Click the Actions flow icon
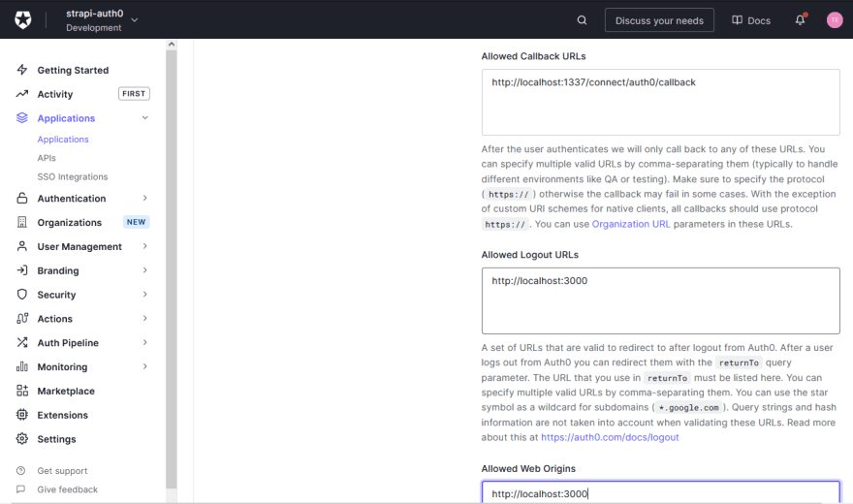Image resolution: width=853 pixels, height=504 pixels. (x=21, y=319)
